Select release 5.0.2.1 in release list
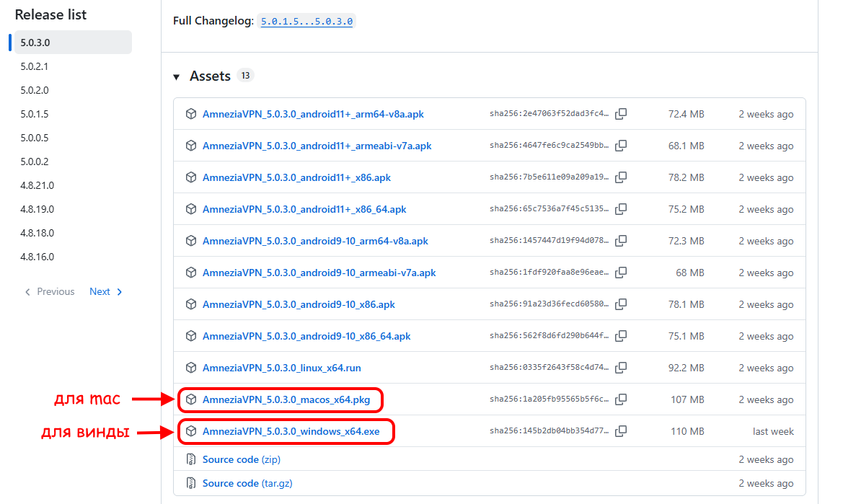The height and width of the screenshot is (504, 843). click(x=35, y=66)
